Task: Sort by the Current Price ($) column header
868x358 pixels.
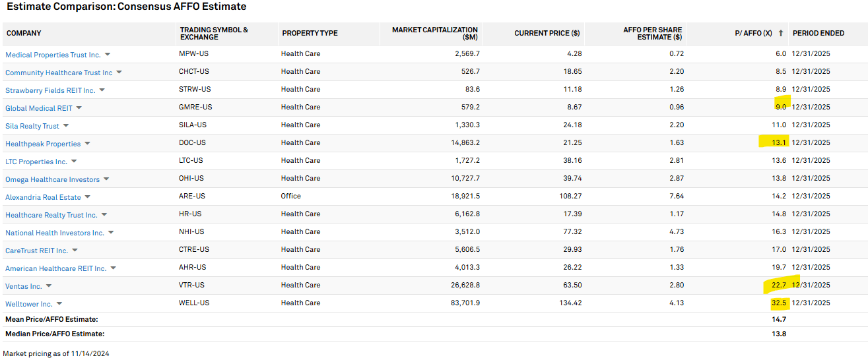Action: point(547,33)
